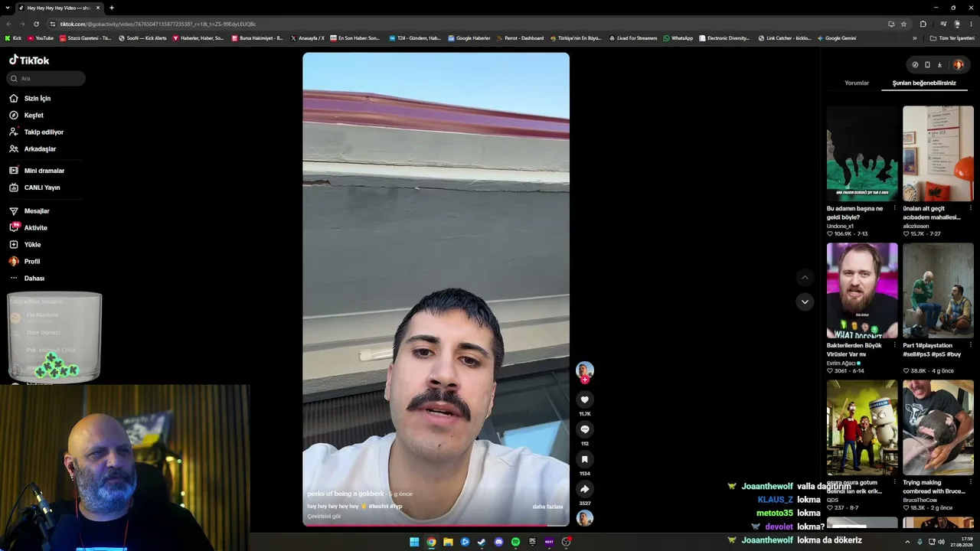The image size is (980, 551).
Task: Open Steam from the taskbar
Action: pyautogui.click(x=482, y=542)
